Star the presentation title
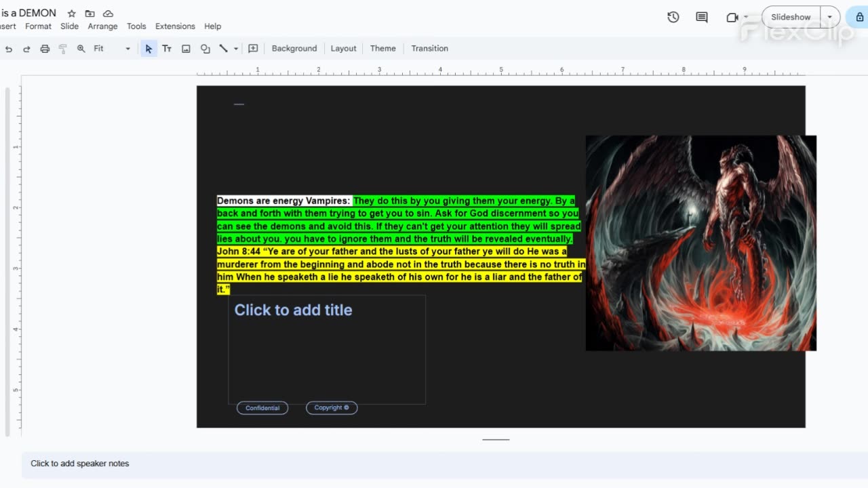Viewport: 868px width, 488px height. (x=71, y=14)
